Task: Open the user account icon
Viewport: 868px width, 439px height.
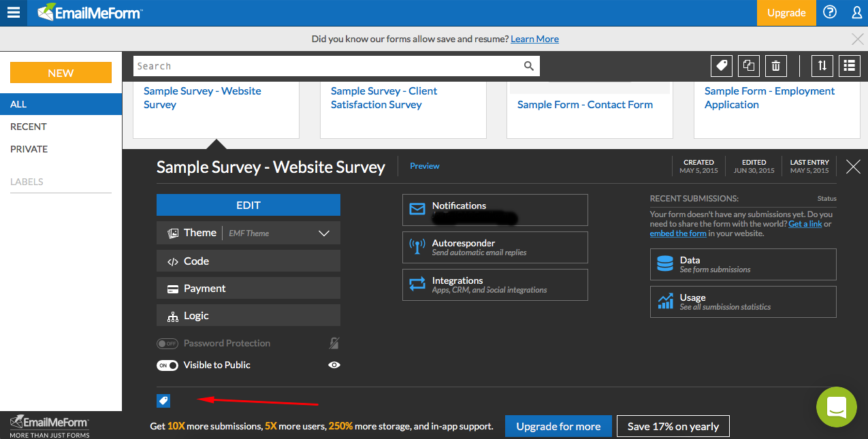Action: coord(857,12)
